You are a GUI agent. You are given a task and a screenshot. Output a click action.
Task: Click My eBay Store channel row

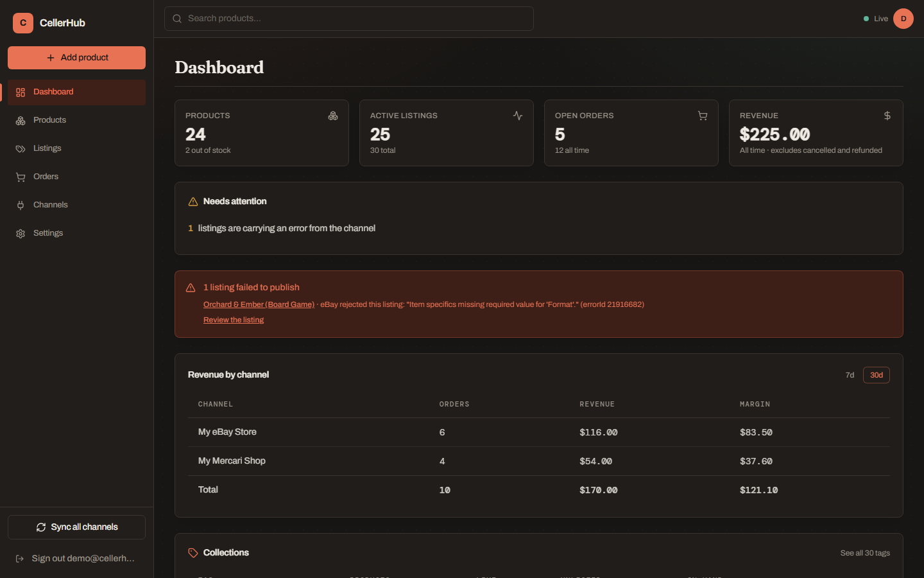tap(539, 432)
